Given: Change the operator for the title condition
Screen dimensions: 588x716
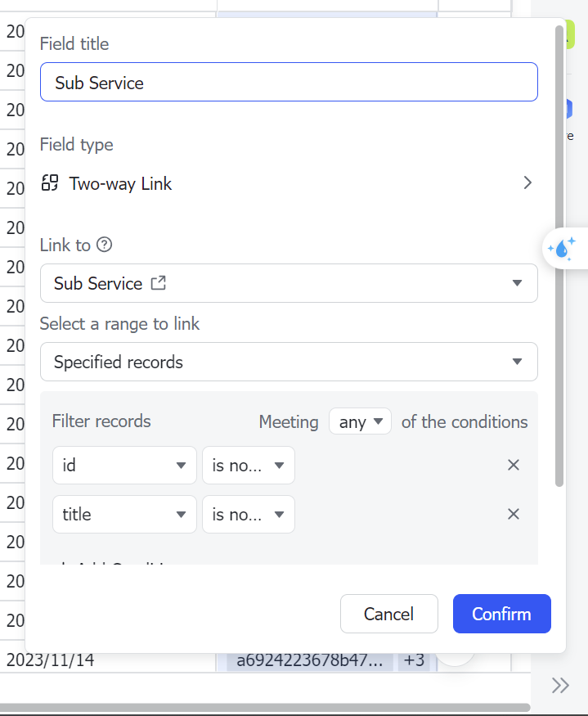Looking at the screenshot, I should click(x=248, y=515).
